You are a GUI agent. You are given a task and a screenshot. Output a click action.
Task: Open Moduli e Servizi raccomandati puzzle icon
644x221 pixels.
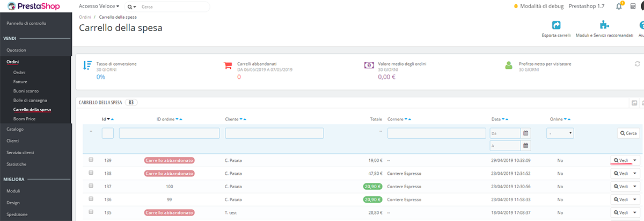coord(604,25)
